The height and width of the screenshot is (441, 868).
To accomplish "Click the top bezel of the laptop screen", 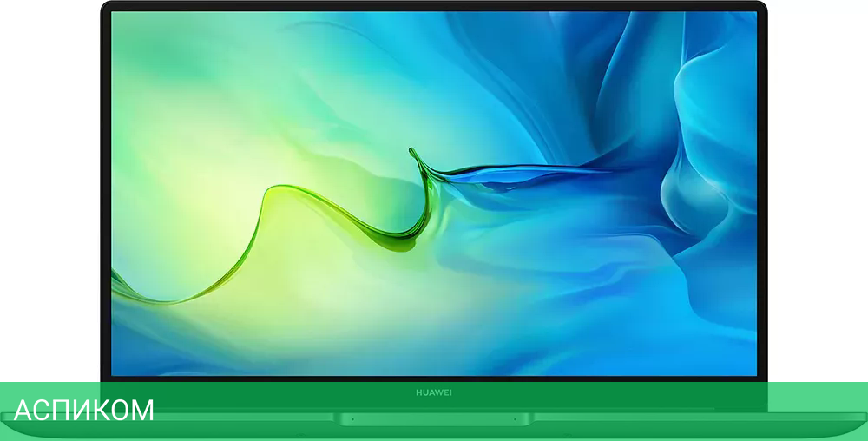I will point(434,6).
